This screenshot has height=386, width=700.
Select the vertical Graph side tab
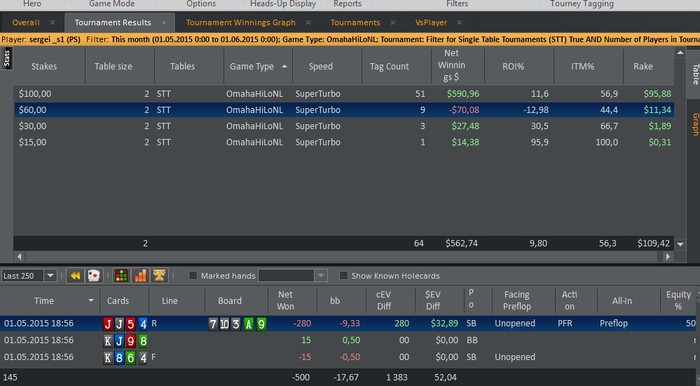pyautogui.click(x=695, y=124)
